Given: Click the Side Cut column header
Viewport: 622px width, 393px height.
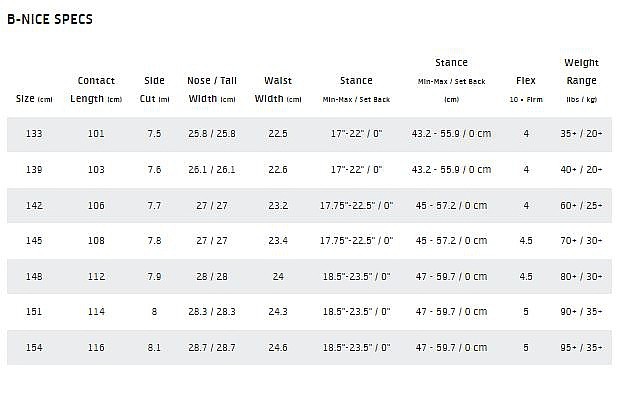Looking at the screenshot, I should (x=154, y=90).
